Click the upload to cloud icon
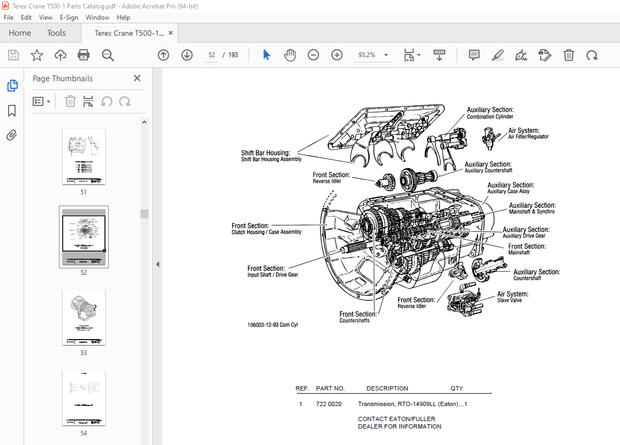620x445 pixels. pos(60,55)
